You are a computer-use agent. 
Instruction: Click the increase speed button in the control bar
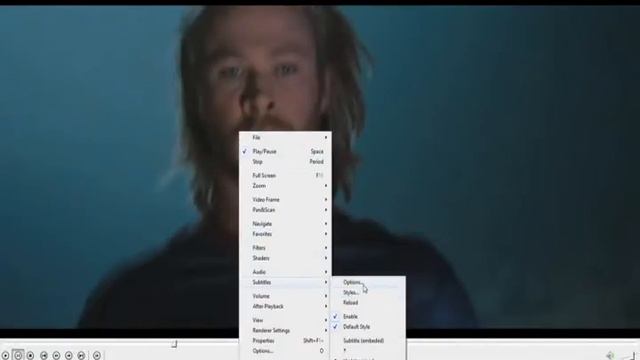click(x=69, y=356)
